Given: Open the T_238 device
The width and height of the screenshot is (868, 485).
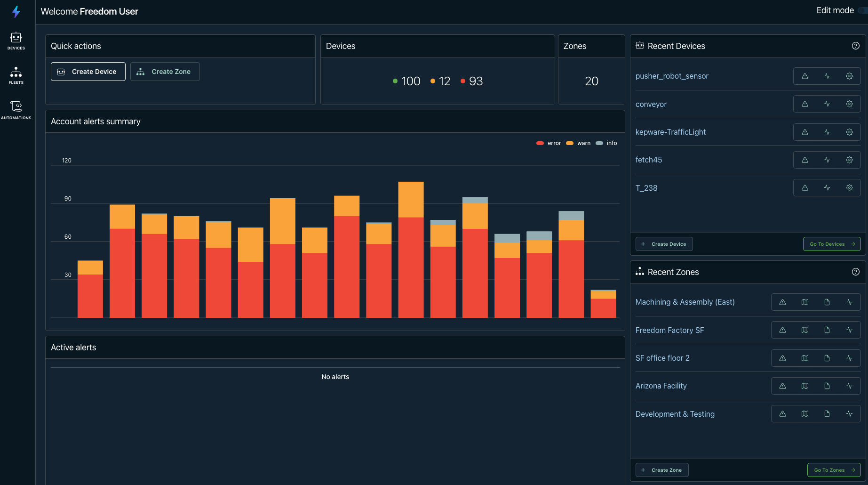Looking at the screenshot, I should 646,188.
